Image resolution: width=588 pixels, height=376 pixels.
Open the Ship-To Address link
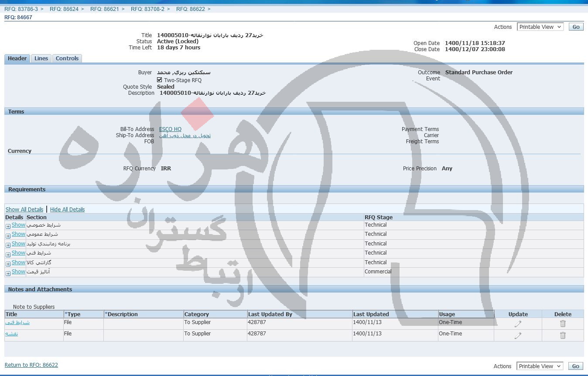pos(185,135)
